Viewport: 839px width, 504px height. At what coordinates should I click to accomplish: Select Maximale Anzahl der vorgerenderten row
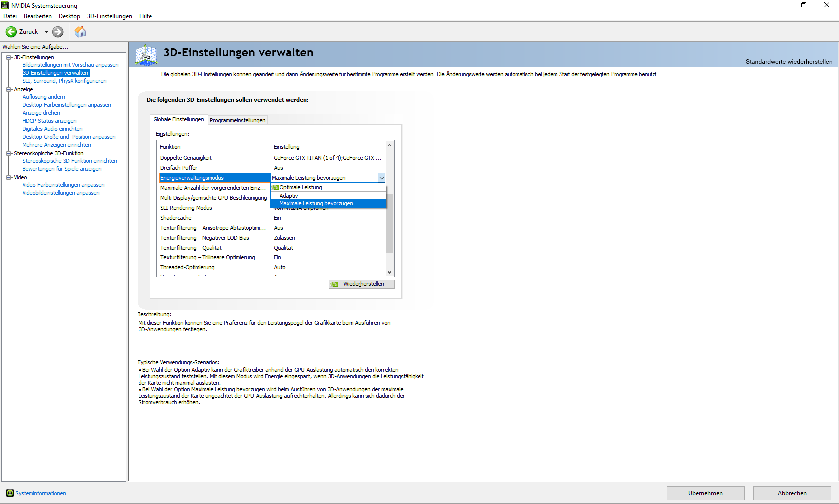coord(214,188)
